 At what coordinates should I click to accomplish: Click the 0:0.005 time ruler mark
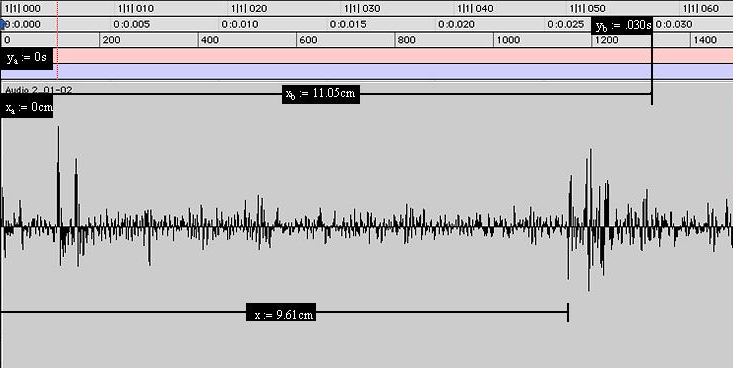[131, 24]
